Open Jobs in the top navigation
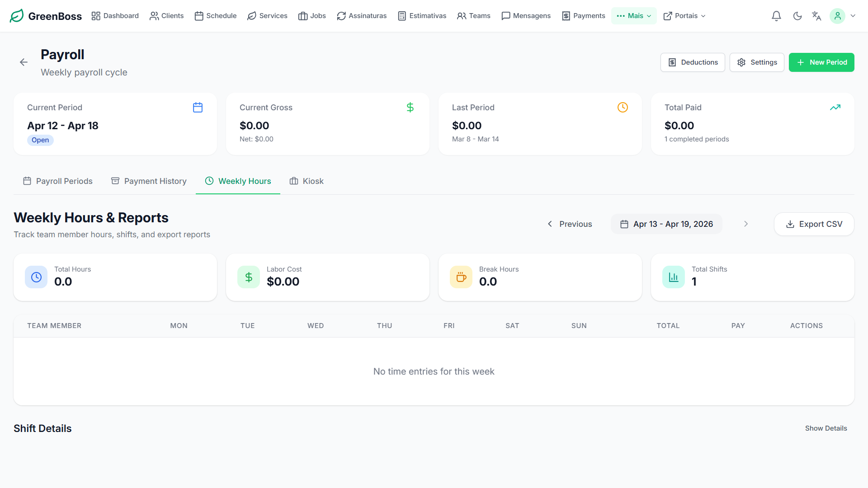The height and width of the screenshot is (488, 868). 312,16
